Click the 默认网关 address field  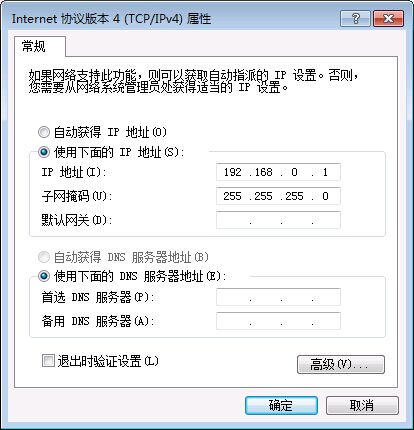click(278, 220)
